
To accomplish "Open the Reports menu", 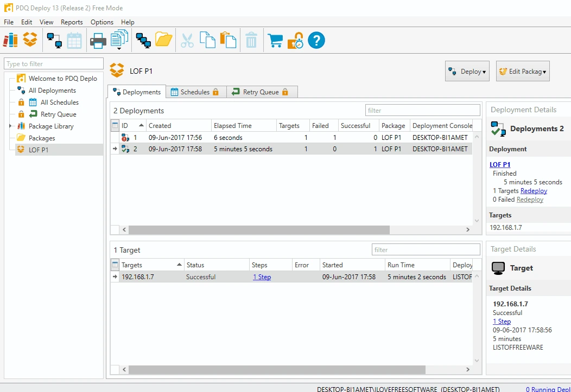I will point(72,22).
